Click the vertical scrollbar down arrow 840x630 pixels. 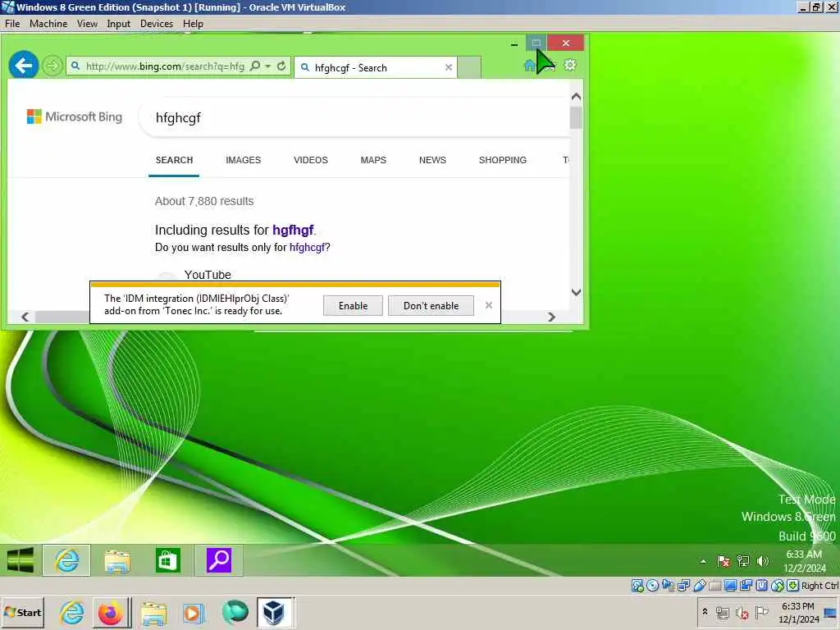click(x=576, y=293)
